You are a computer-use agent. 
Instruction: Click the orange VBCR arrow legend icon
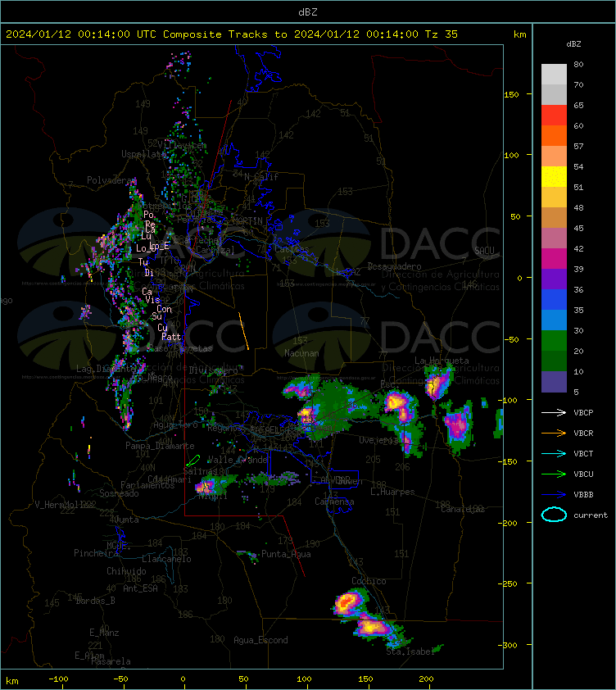[x=554, y=433]
